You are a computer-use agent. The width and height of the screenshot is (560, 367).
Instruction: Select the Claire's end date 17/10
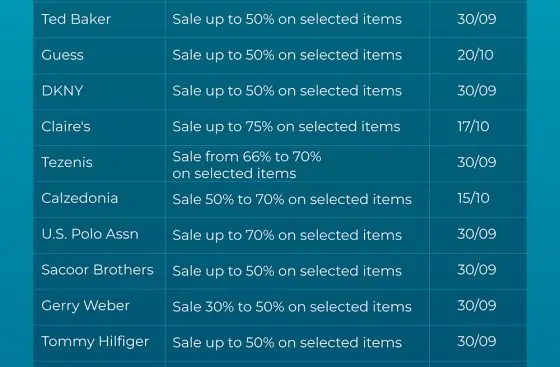[x=474, y=126]
